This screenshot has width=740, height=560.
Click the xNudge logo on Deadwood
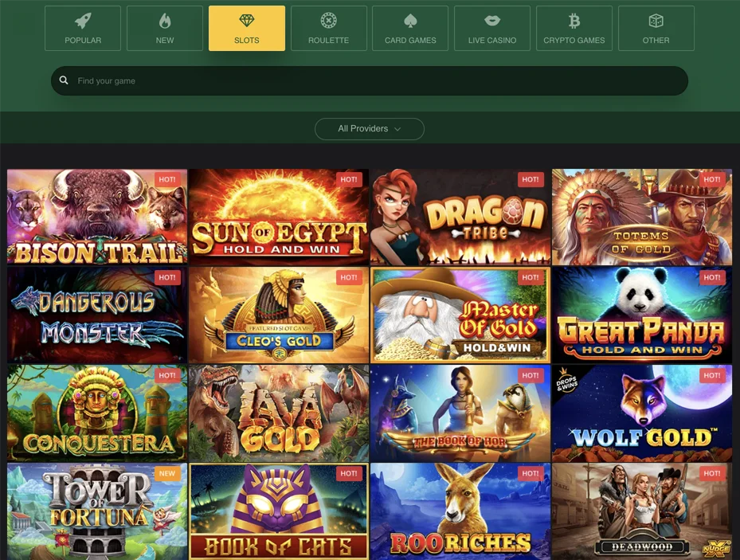click(716, 548)
